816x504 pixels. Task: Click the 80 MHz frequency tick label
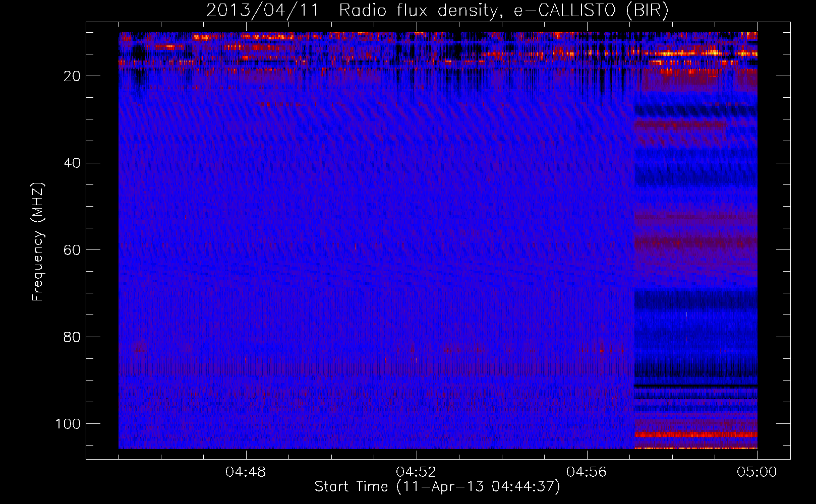(72, 337)
